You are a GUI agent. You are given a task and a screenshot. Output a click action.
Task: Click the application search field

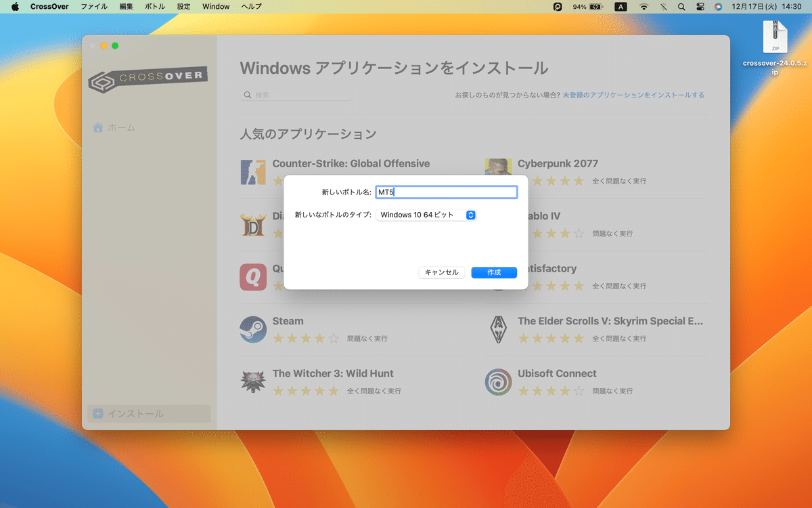[296, 95]
